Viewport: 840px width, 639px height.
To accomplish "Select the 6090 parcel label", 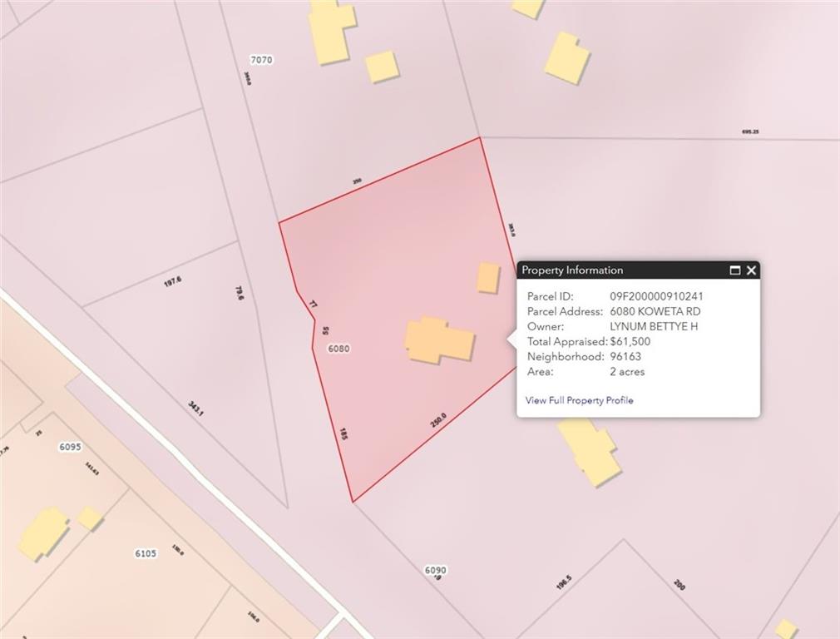I will click(x=435, y=570).
